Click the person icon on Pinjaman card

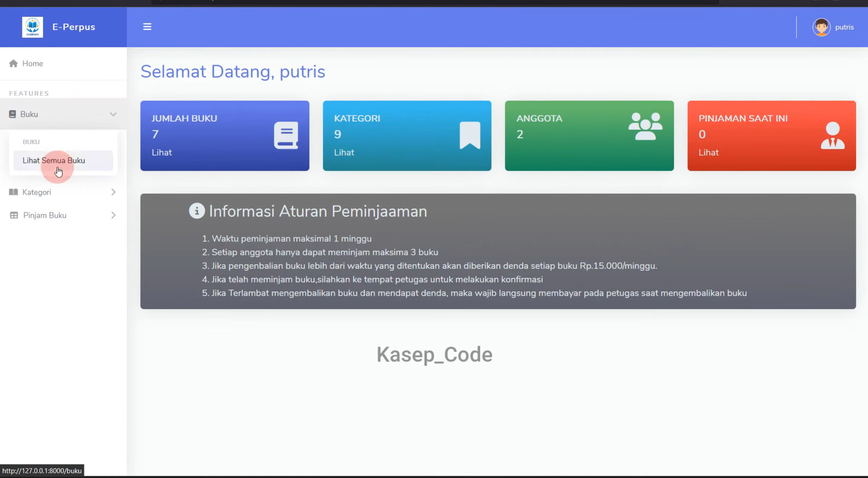(x=832, y=135)
